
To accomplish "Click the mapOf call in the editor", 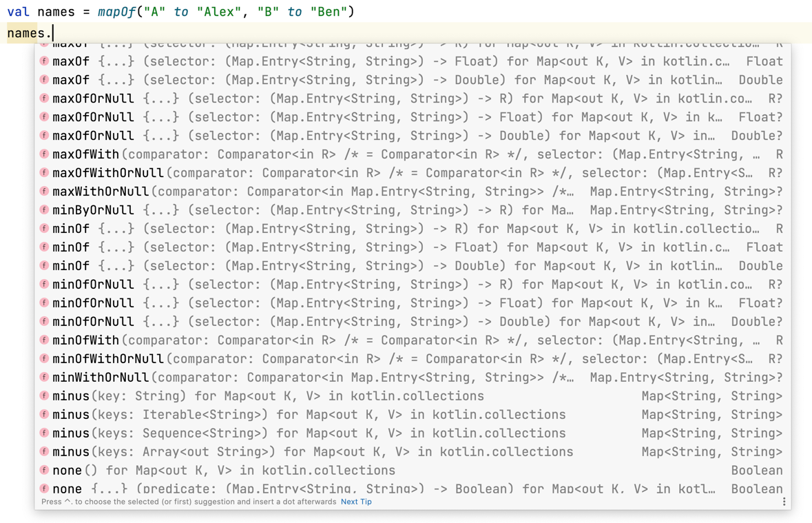I will [116, 12].
